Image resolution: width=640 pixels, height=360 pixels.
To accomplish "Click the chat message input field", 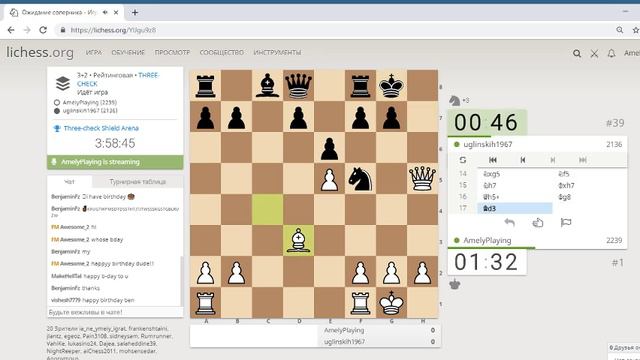I will point(115,312).
